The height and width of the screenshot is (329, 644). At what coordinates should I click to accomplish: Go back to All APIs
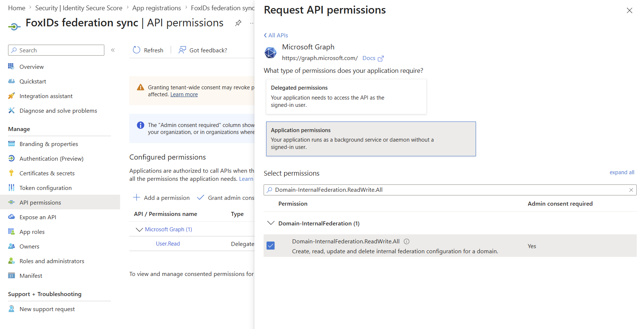276,35
